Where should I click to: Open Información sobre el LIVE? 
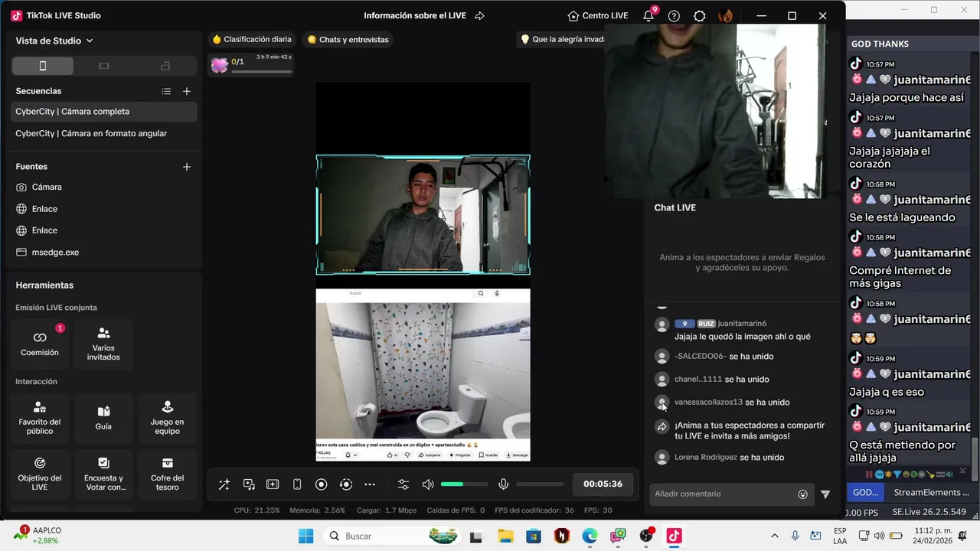coord(415,16)
